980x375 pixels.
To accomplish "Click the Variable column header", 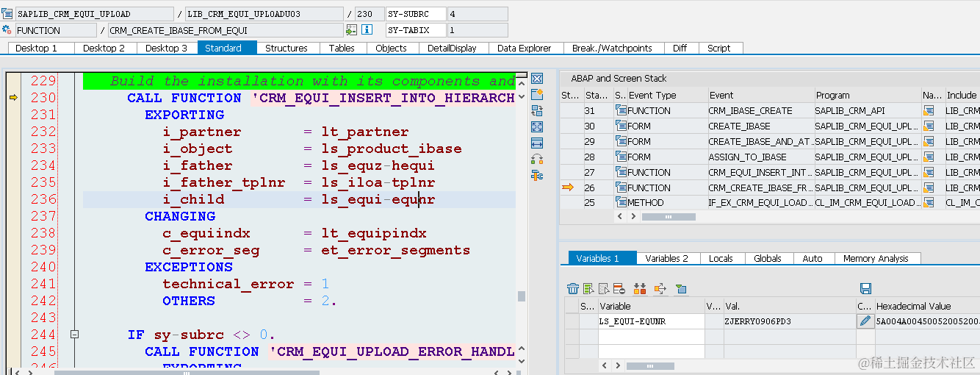I will click(x=652, y=306).
